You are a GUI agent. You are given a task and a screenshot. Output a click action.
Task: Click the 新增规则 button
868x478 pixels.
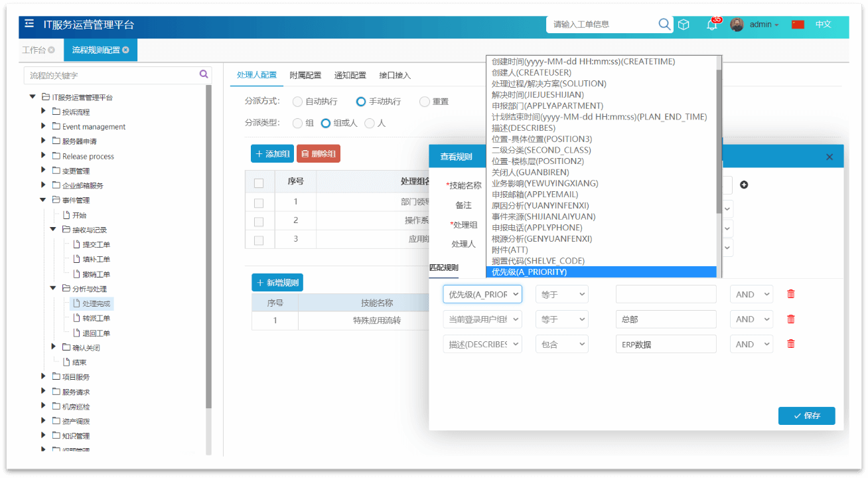tap(277, 283)
